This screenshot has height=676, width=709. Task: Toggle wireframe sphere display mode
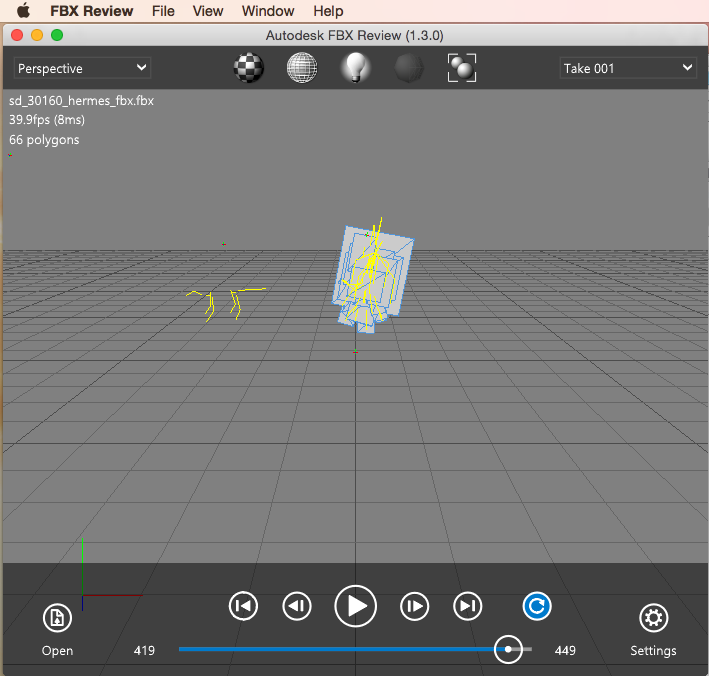302,68
